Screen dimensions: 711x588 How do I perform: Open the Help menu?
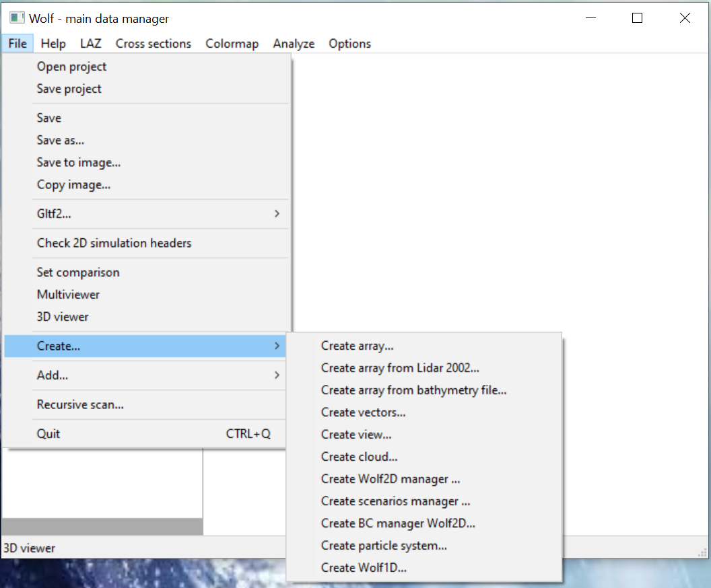(53, 44)
